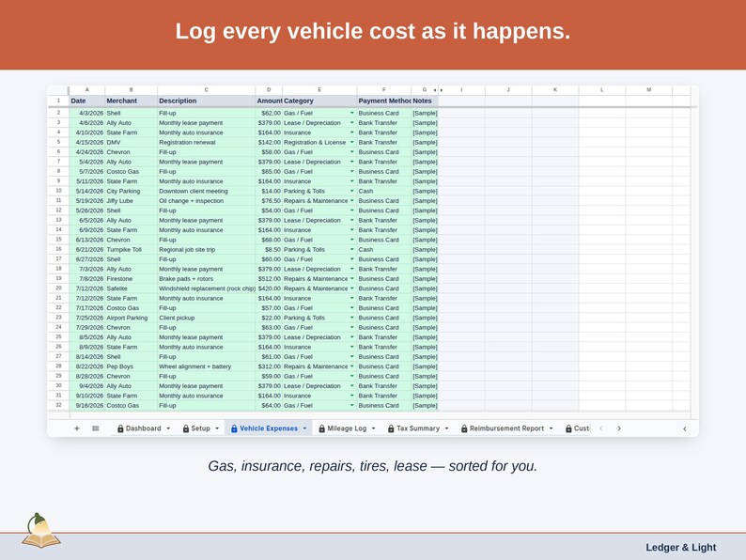The image size is (746, 560).
Task: Select the Safelite merchant cell
Action: (131, 288)
